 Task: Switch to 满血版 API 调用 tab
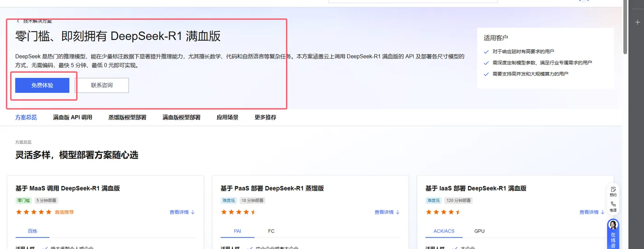coord(73,117)
